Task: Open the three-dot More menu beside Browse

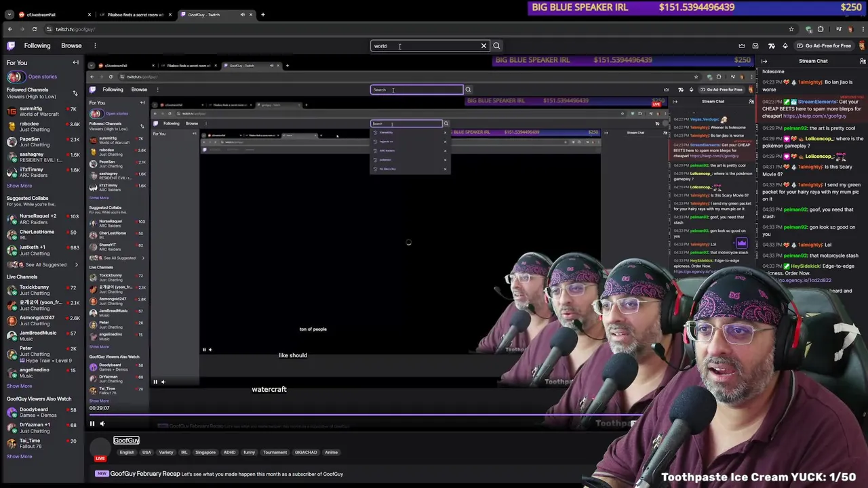Action: (x=95, y=45)
